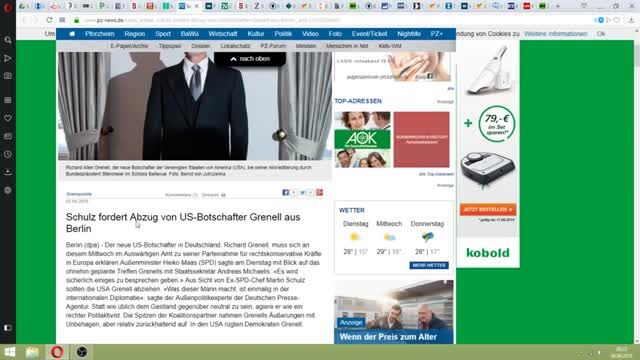Viewport: 640px width, 360px height.
Task: Open the downloads icon in address bar
Action: 631,20
